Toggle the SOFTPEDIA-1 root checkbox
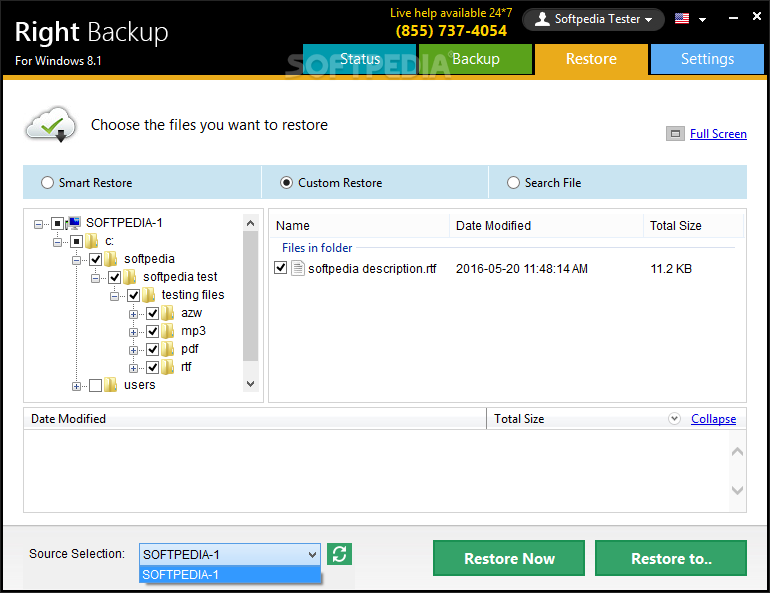The width and height of the screenshot is (770, 593). (x=57, y=223)
